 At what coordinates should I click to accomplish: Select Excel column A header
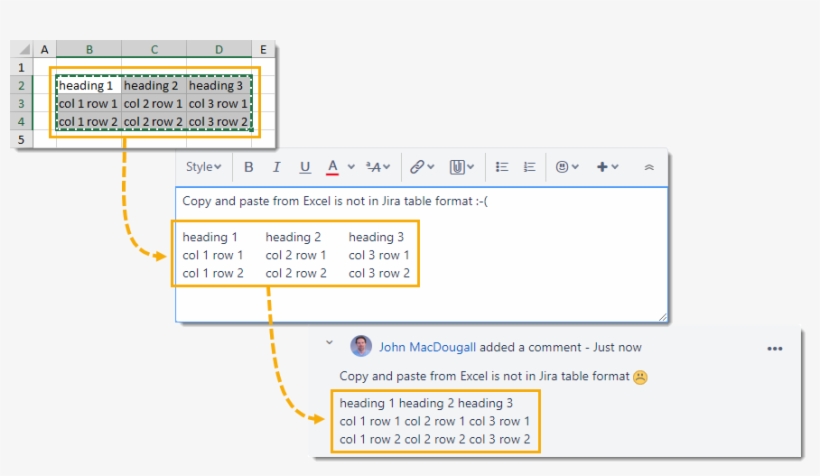pyautogui.click(x=44, y=50)
